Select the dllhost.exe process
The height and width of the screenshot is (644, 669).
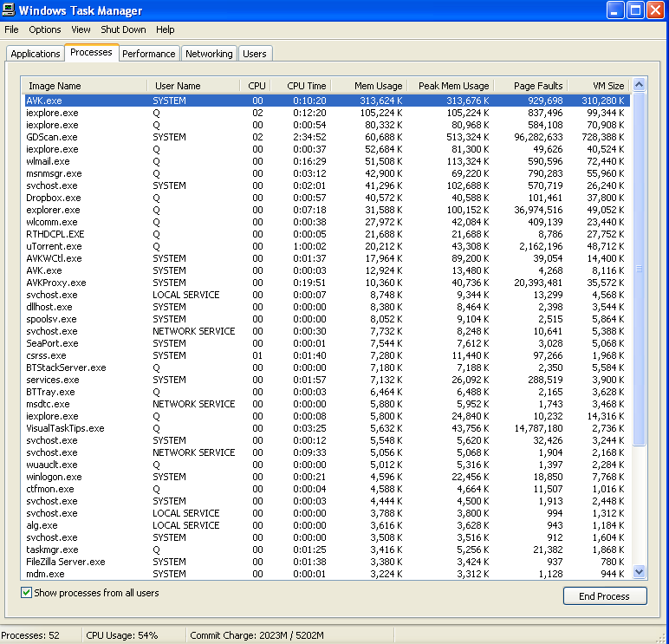327,307
